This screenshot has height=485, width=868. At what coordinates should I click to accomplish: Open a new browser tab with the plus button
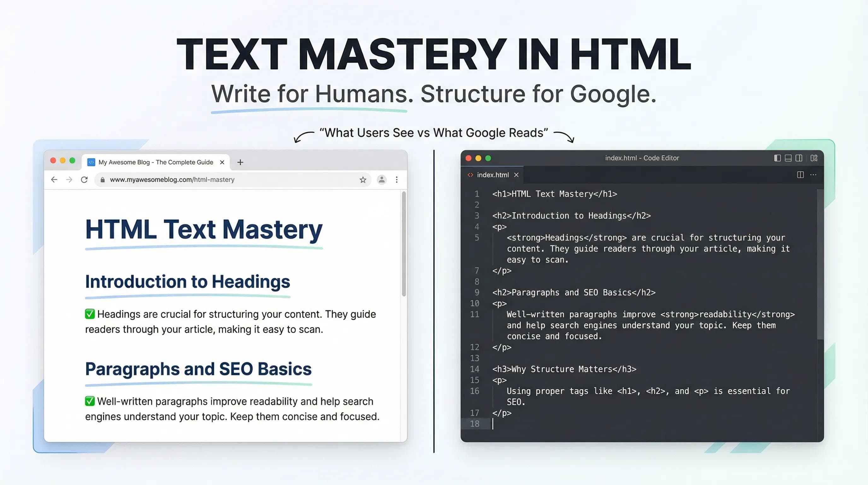click(x=240, y=162)
